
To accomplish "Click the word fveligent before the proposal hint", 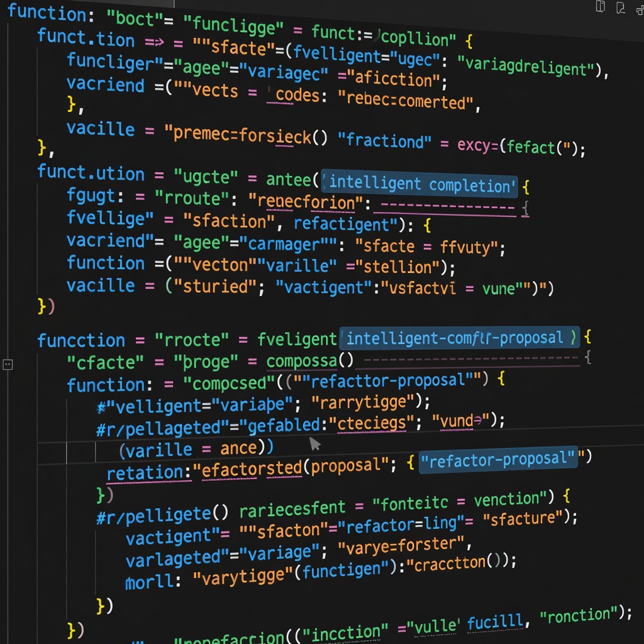I will point(297,339).
